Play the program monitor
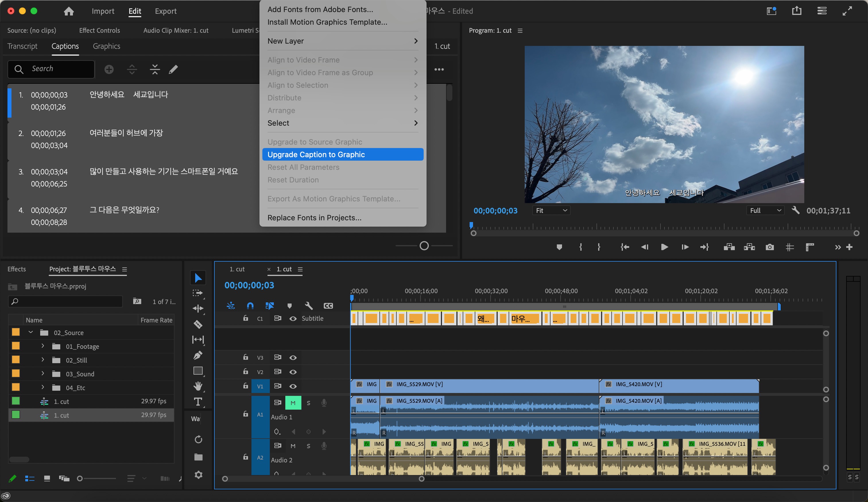The width and height of the screenshot is (868, 502). coord(664,247)
